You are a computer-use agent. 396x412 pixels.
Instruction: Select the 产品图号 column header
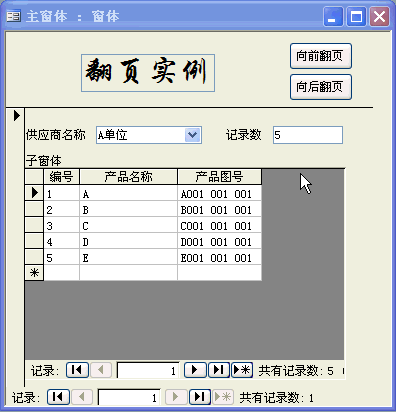(x=219, y=177)
